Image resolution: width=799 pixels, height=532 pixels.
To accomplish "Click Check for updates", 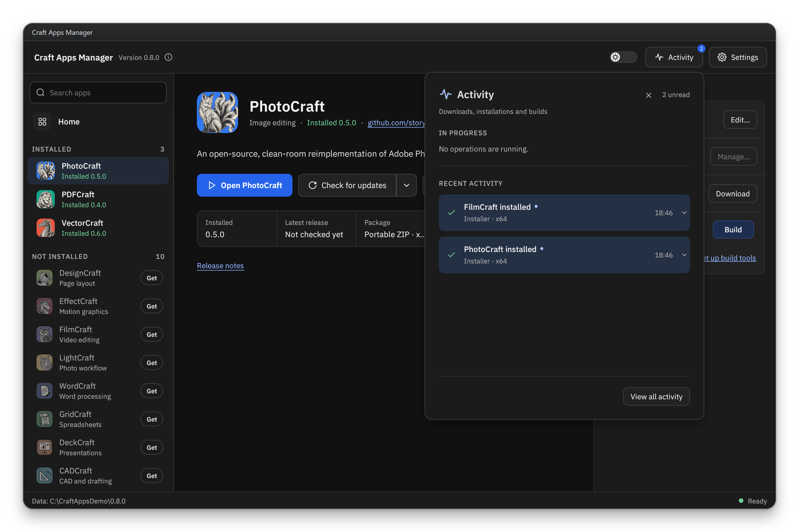I will (x=347, y=185).
